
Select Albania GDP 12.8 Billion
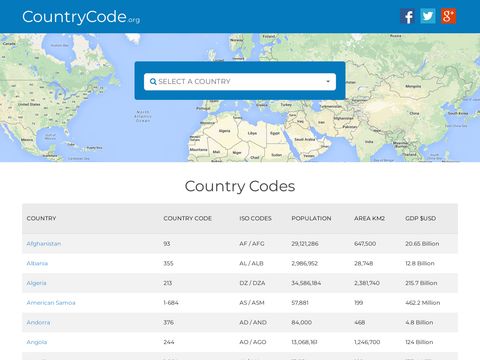click(x=420, y=263)
